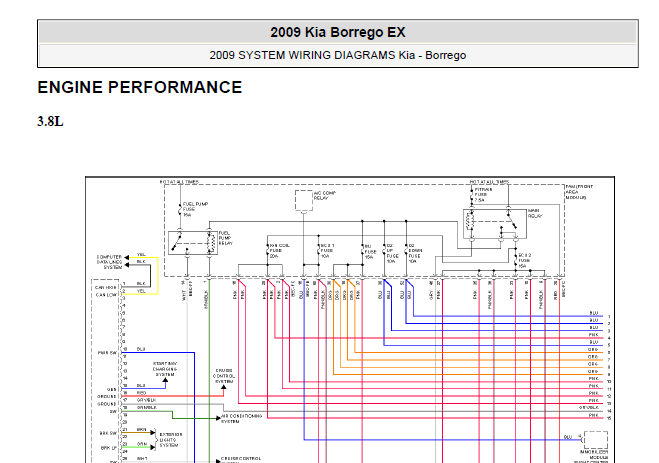Click the A/C comp relay dashed box

coord(304,200)
